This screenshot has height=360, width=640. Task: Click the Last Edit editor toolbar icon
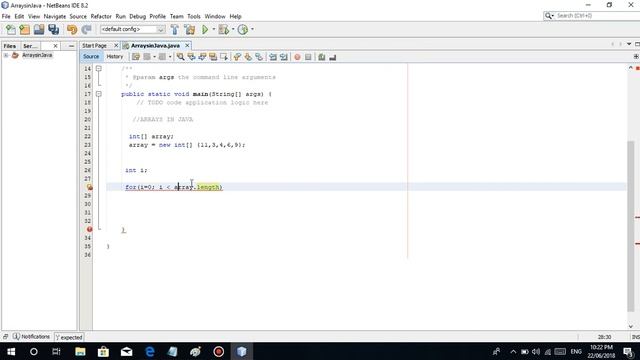136,57
